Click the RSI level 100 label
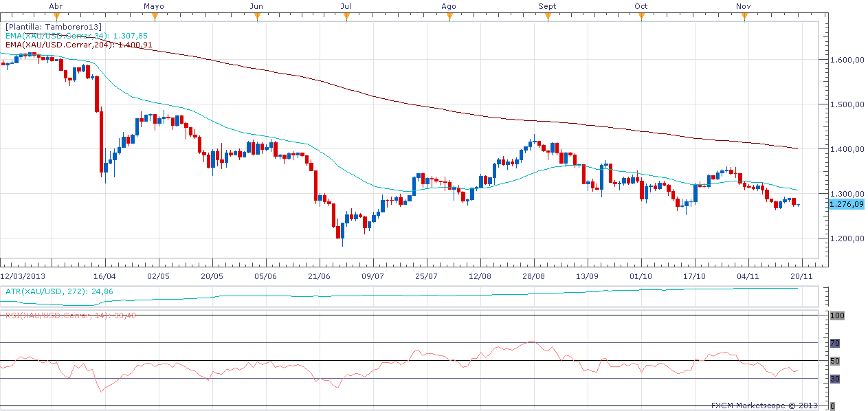This screenshot has width=868, height=411. pos(836,315)
